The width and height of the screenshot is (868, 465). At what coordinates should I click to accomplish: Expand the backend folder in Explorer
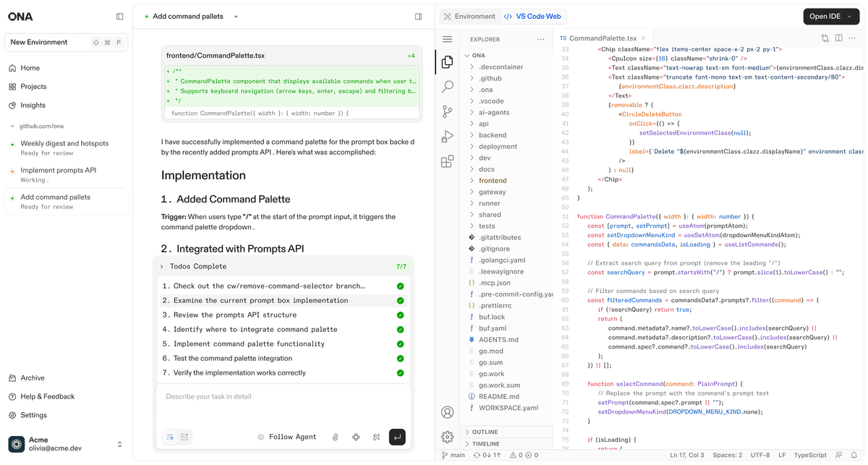pyautogui.click(x=497, y=135)
